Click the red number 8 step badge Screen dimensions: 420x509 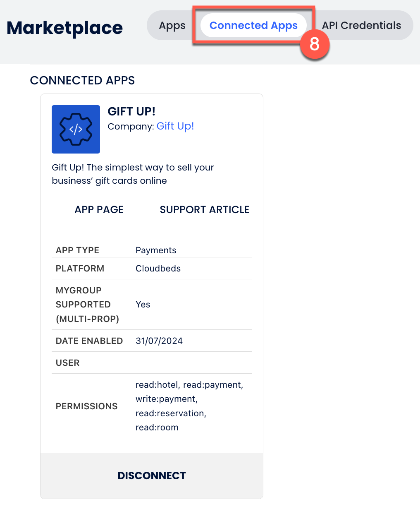tap(315, 44)
